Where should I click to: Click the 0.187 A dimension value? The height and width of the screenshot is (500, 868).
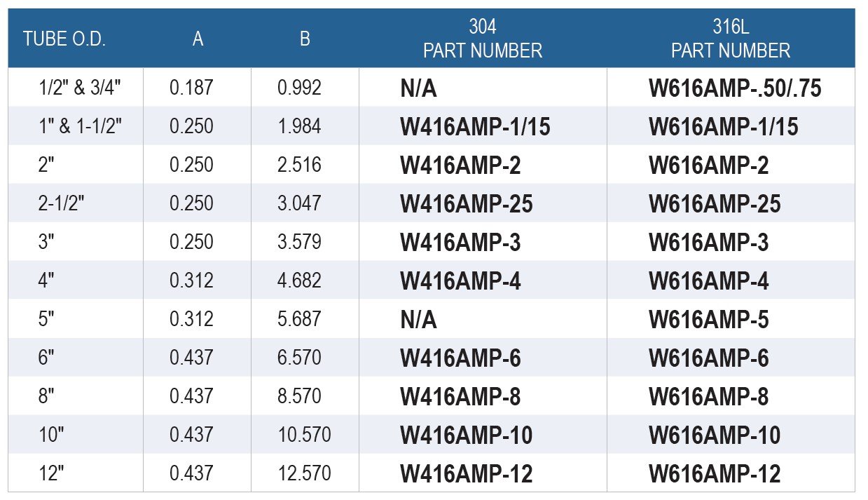(x=191, y=88)
